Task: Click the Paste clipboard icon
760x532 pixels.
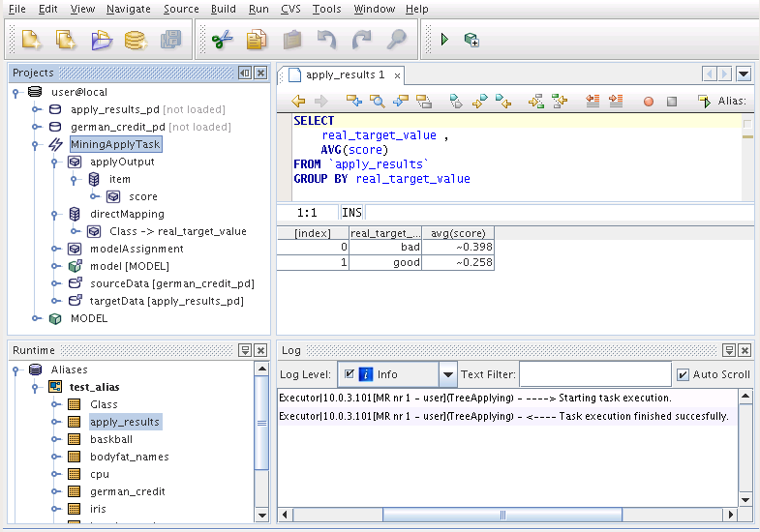Action: coord(291,40)
